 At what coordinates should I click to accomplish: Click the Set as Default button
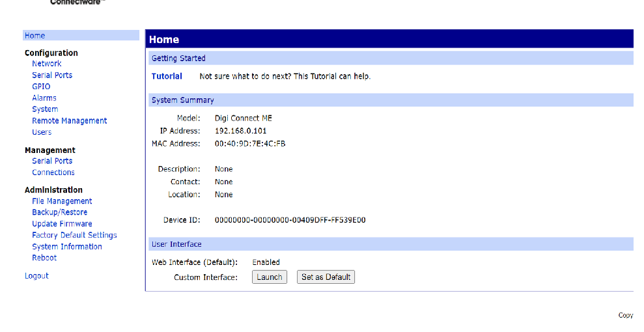(326, 277)
